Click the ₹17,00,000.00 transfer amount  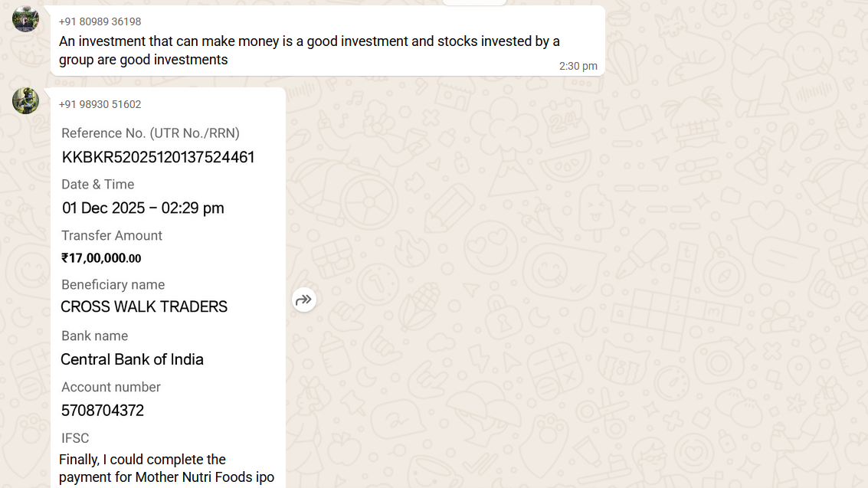pyautogui.click(x=101, y=258)
